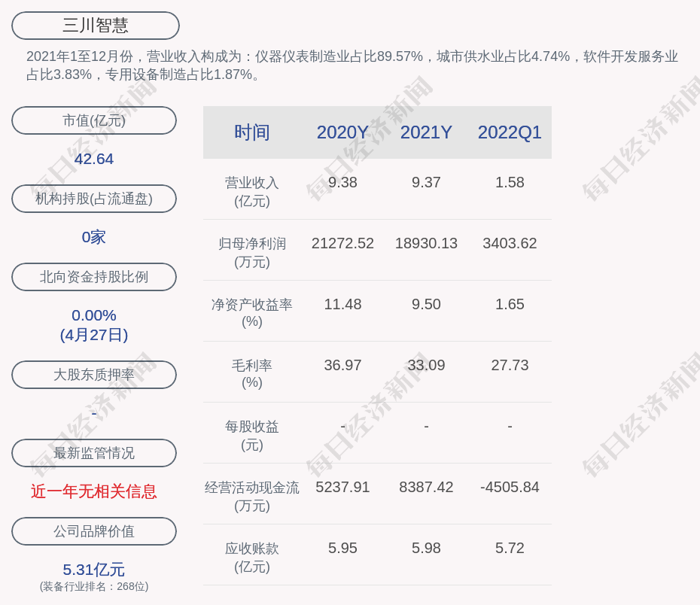The image size is (700, 605).
Task: Click the 净资产收益率(%) row label
Action: 251,312
